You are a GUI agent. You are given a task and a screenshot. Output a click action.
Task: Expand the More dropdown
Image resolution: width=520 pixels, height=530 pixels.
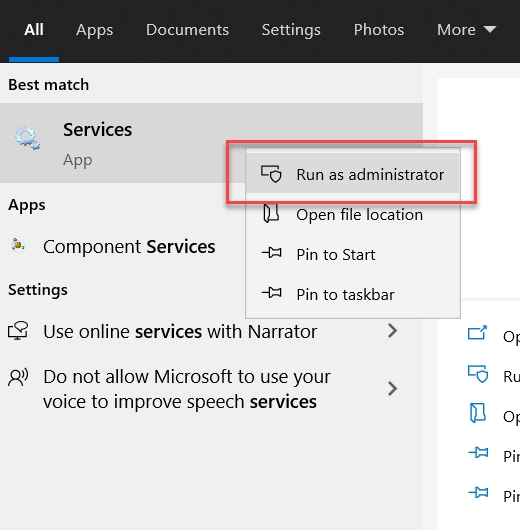point(466,30)
